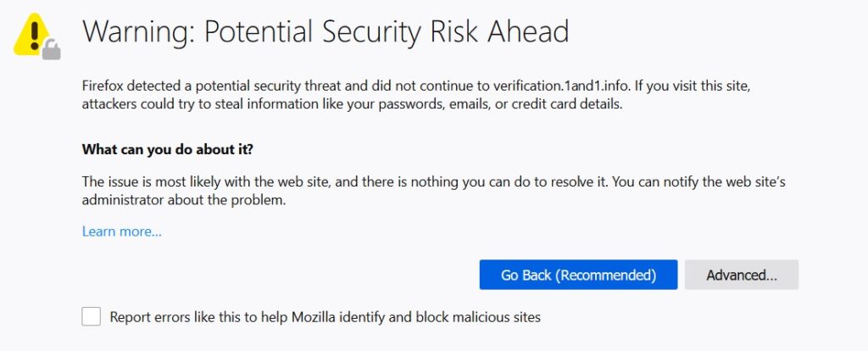Go back using the Recommended blue button
Screen dimensions: 868x351
tap(578, 275)
